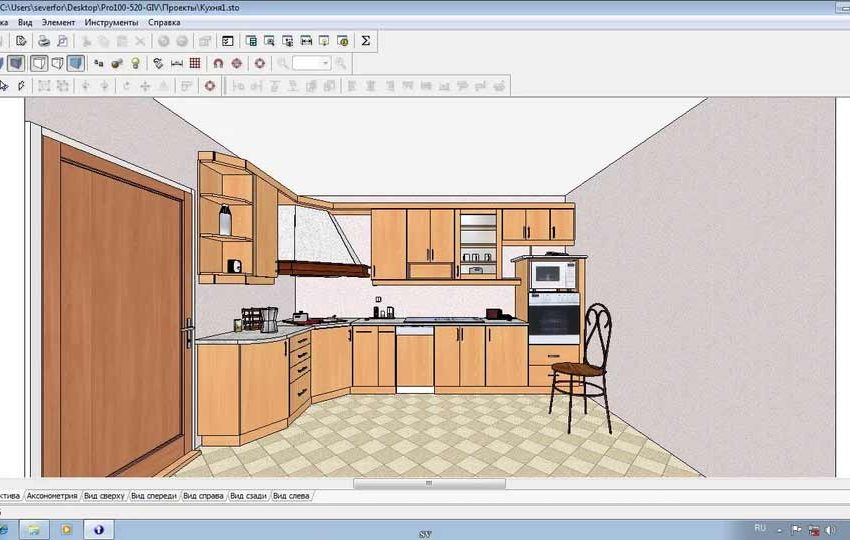Click the red magnet snap icon
Screen dimensions: 850x540
point(218,63)
